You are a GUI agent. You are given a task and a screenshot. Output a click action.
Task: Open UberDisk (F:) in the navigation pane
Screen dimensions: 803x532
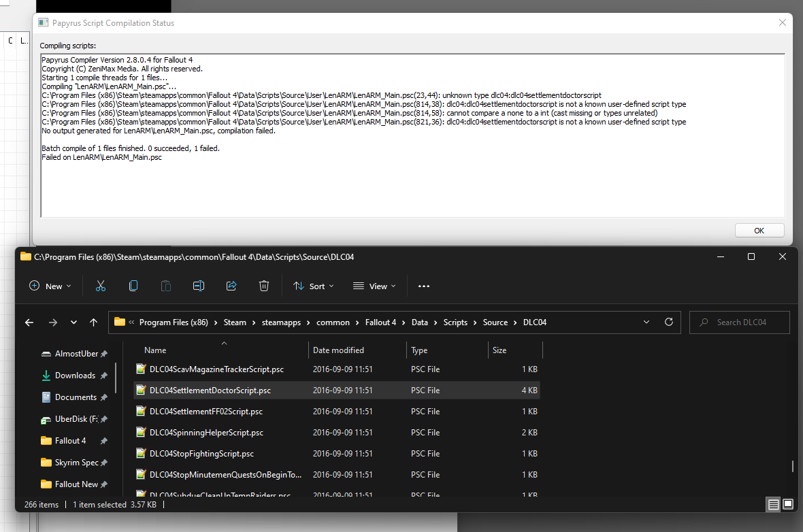point(74,419)
